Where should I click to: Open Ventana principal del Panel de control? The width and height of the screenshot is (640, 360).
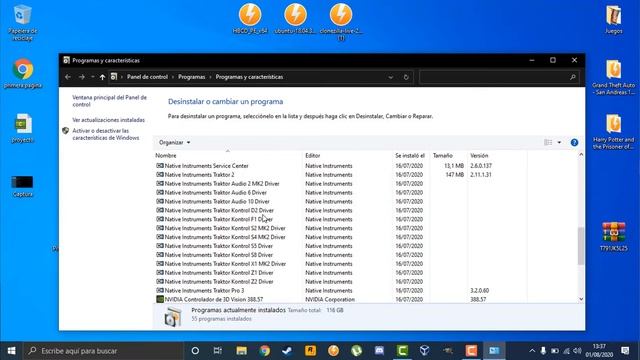[x=109, y=101]
